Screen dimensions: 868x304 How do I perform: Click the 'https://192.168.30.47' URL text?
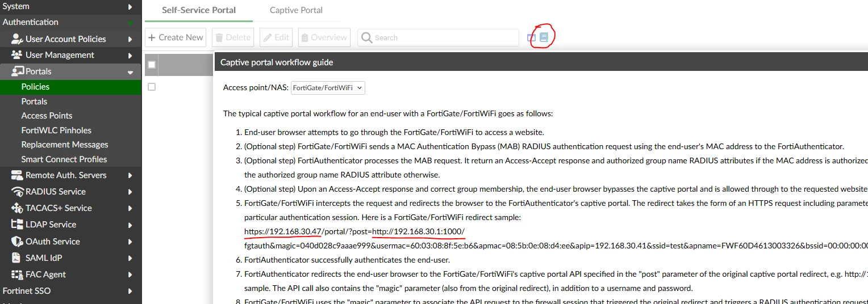click(283, 231)
